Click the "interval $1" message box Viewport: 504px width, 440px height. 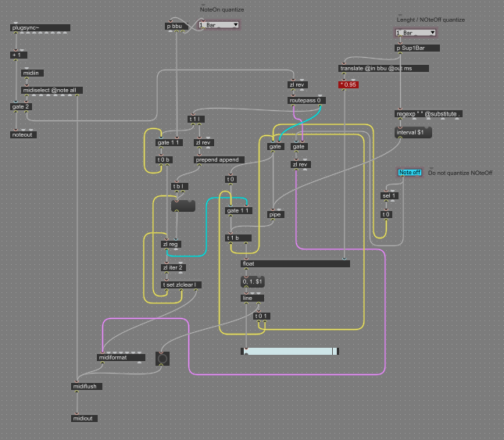(413, 133)
